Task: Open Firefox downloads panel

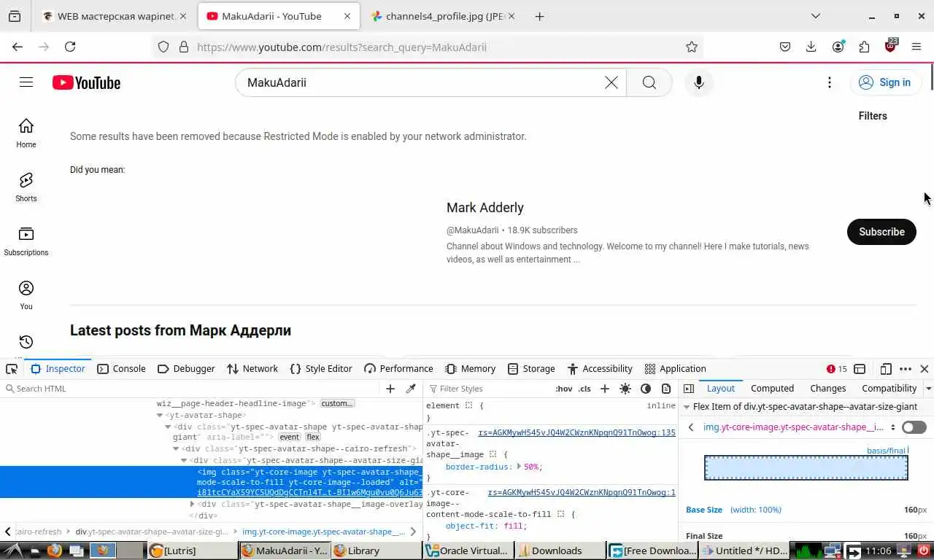Action: 811,47
